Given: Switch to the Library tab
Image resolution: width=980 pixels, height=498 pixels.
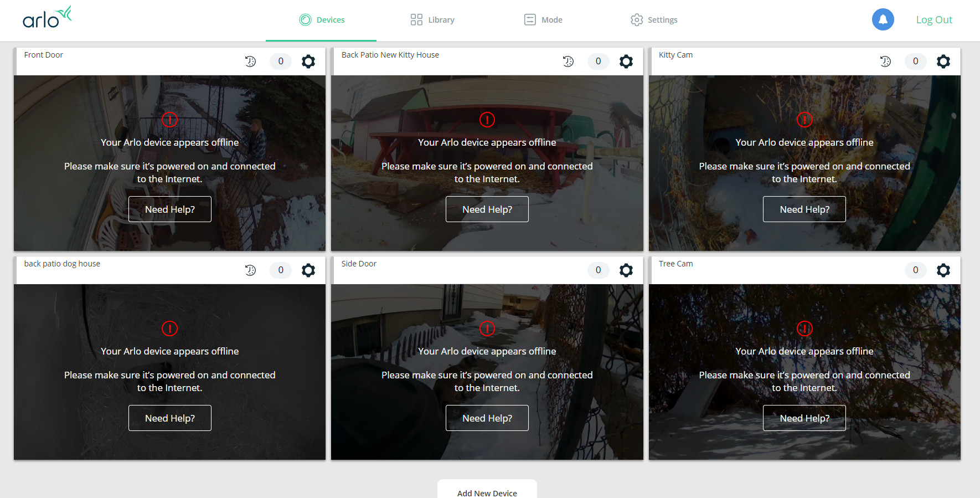Looking at the screenshot, I should 432,20.
